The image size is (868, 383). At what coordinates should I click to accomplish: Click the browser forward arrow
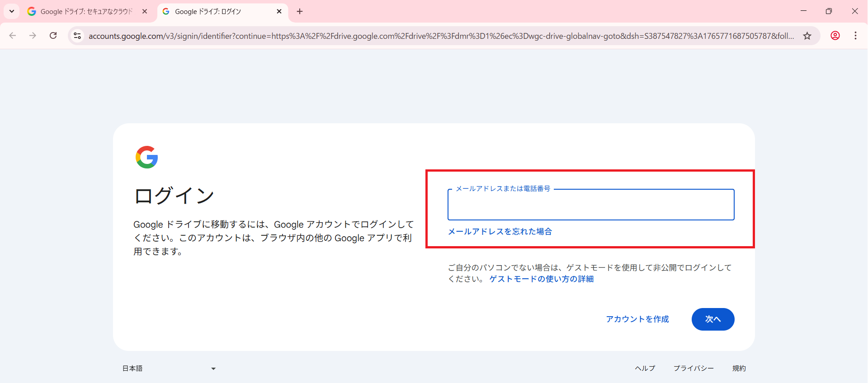(x=33, y=36)
